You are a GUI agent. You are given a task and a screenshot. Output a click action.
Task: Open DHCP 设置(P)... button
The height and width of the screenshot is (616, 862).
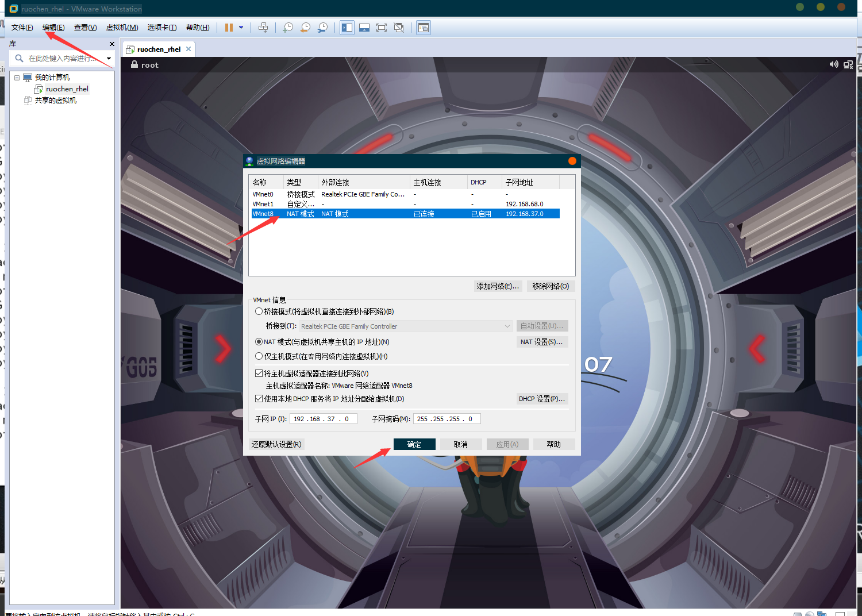pos(542,399)
